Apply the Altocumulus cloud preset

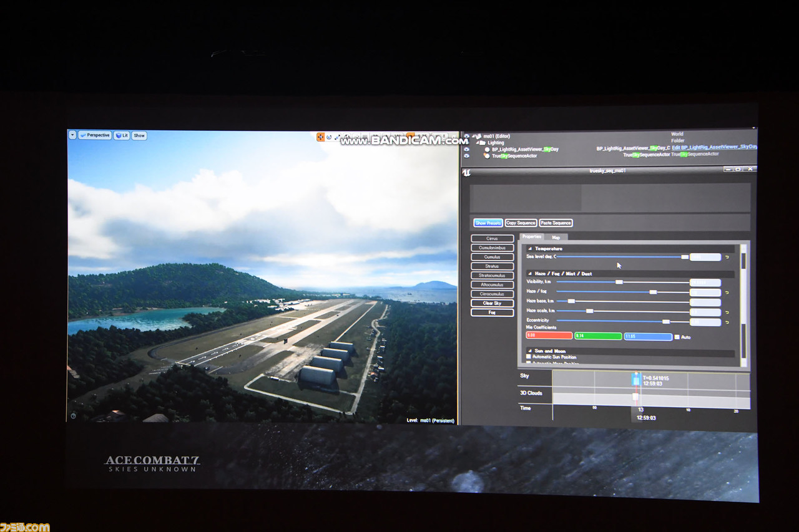(493, 284)
